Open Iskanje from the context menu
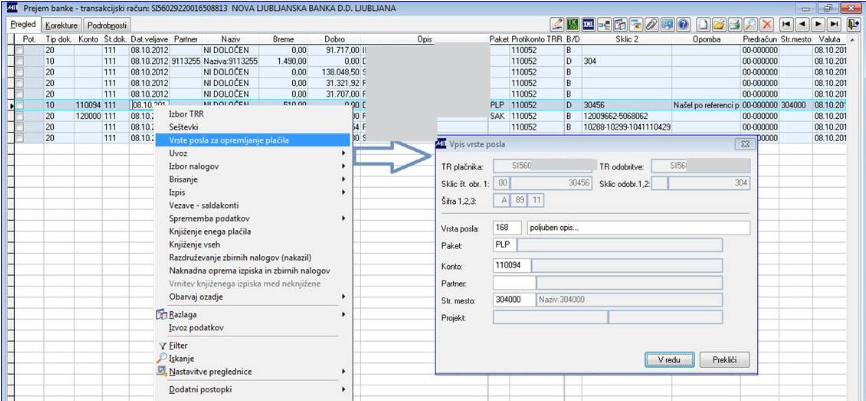This screenshot has height=401, width=866. coord(252,358)
